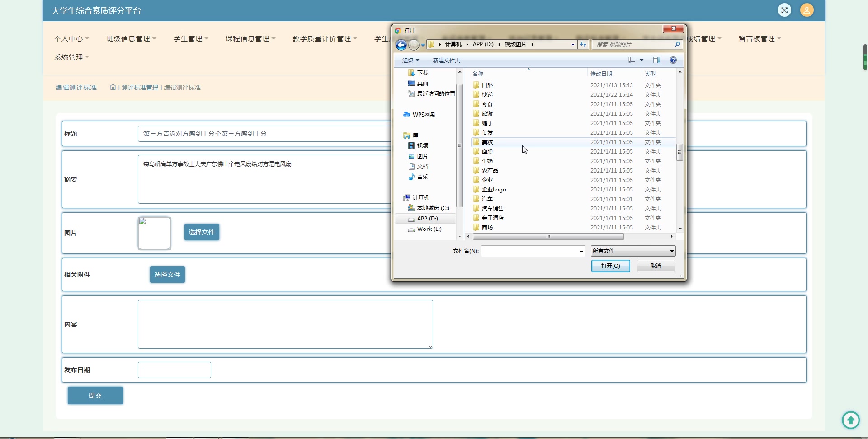Change view mode icon in the dialog toolbar
The width and height of the screenshot is (868, 439).
point(632,60)
